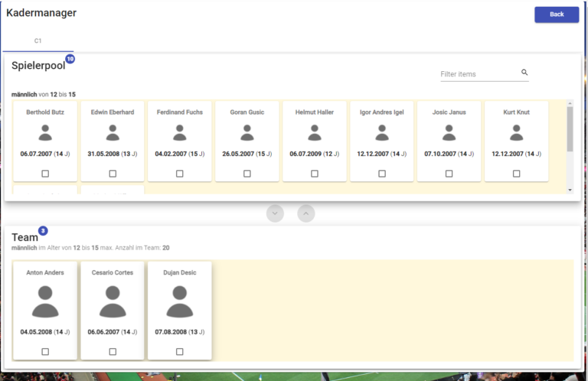Click Kurt Knut's person icon
Image resolution: width=588 pixels, height=381 pixels.
[x=516, y=132]
